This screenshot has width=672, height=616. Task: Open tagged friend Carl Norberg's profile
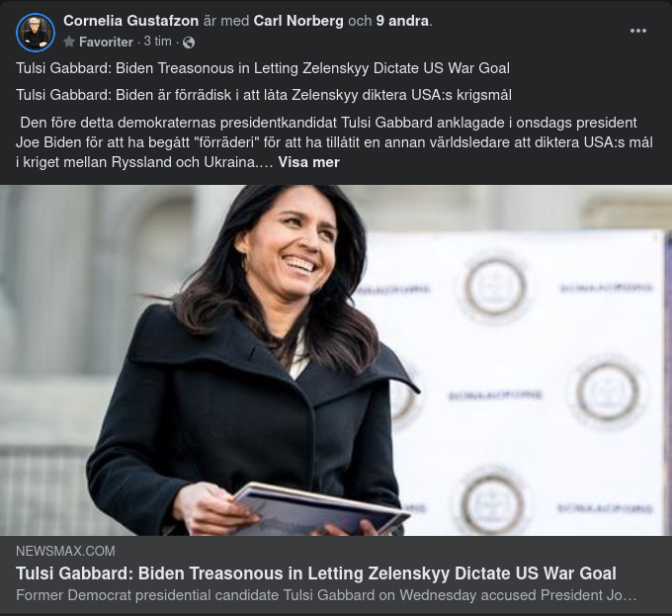coord(299,20)
